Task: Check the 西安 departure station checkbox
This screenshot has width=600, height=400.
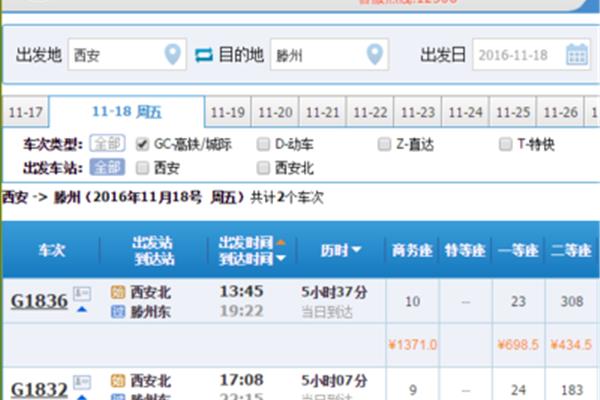Action: pos(142,168)
